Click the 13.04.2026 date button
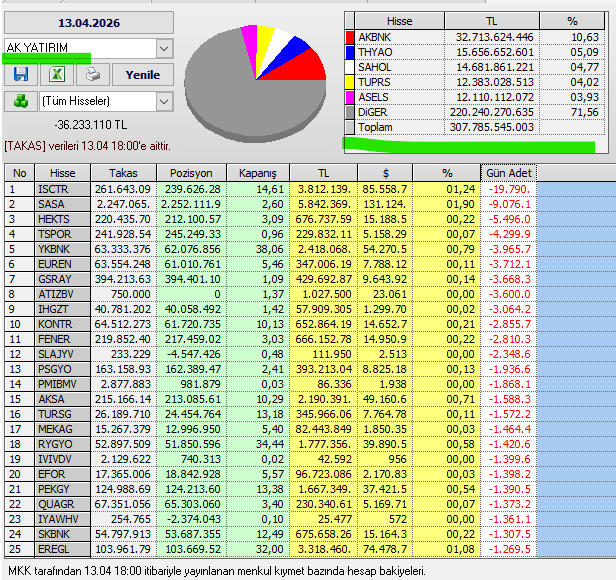 tap(89, 23)
